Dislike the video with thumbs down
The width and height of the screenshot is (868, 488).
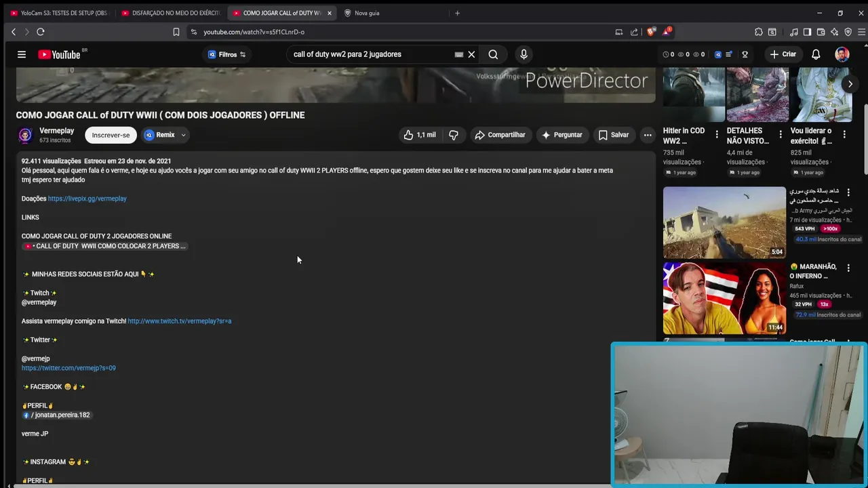point(454,135)
